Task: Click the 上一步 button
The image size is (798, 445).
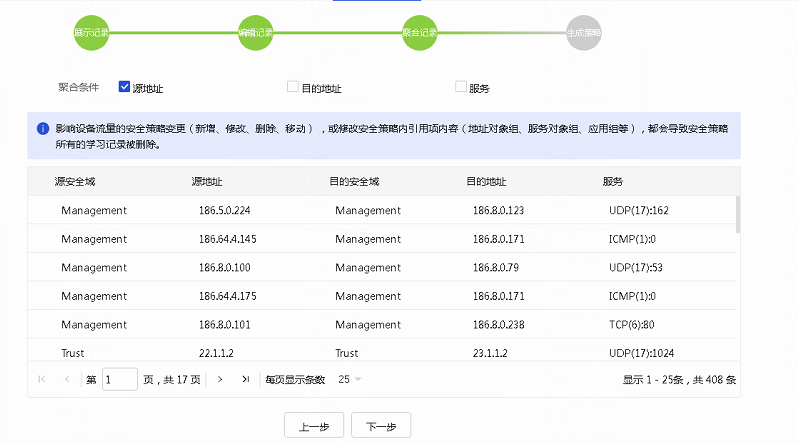Action: point(314,426)
